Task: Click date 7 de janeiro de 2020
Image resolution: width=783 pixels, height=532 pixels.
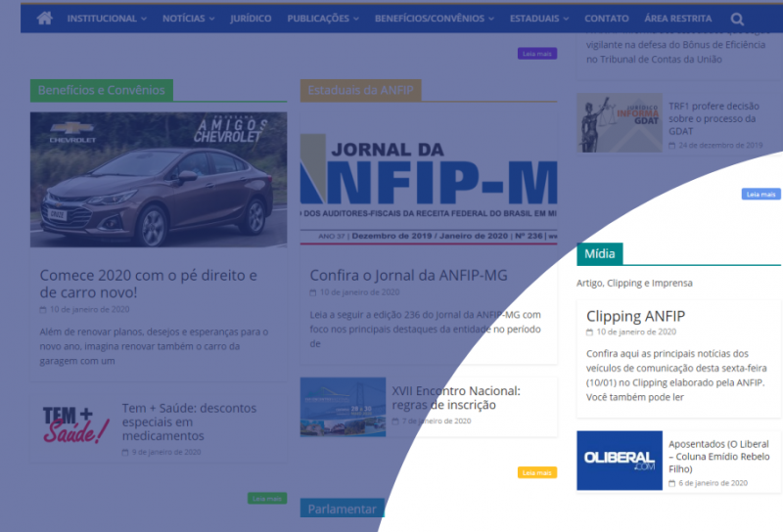Action: pos(437,421)
